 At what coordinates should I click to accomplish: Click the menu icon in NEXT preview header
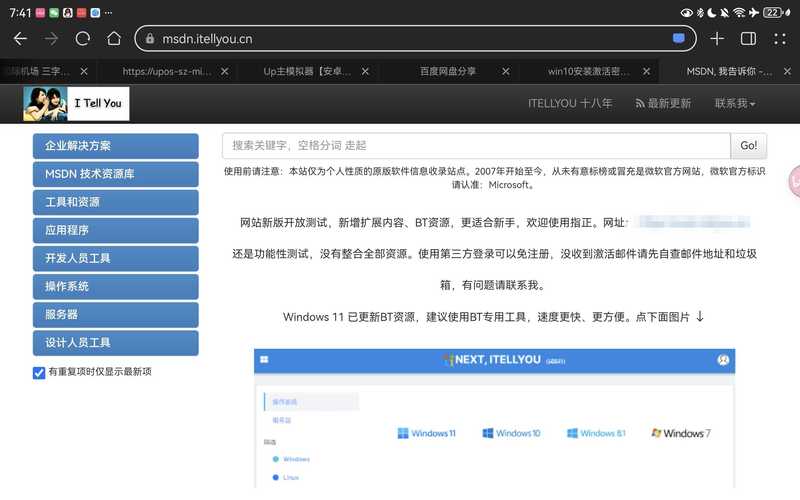click(264, 360)
